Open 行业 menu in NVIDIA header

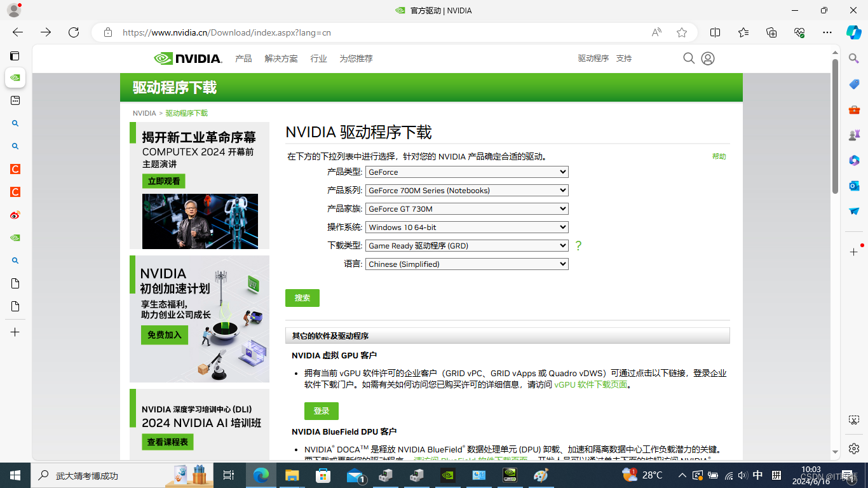coord(318,58)
